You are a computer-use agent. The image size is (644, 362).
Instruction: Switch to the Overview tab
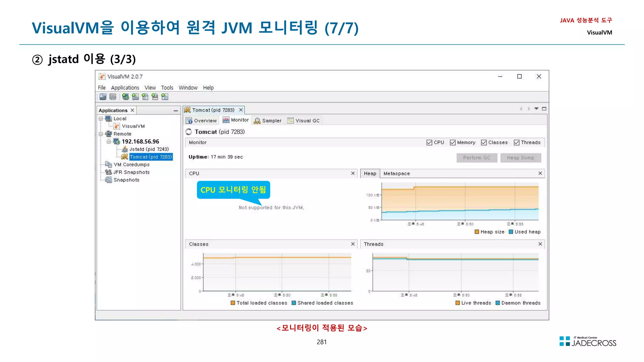click(201, 121)
